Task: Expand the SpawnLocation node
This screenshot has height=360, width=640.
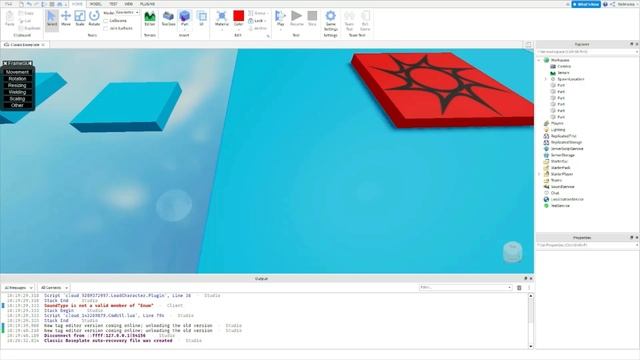Action: click(546, 79)
